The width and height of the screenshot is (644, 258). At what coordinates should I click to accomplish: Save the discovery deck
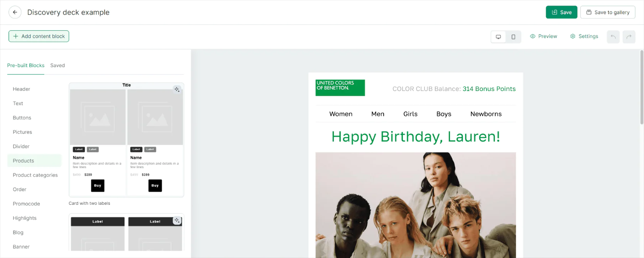(562, 12)
